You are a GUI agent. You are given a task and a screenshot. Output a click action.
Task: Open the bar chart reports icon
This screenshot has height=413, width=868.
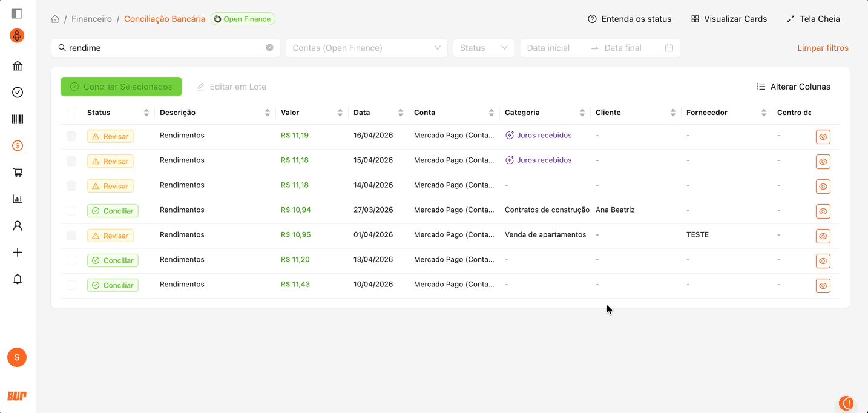(x=18, y=199)
